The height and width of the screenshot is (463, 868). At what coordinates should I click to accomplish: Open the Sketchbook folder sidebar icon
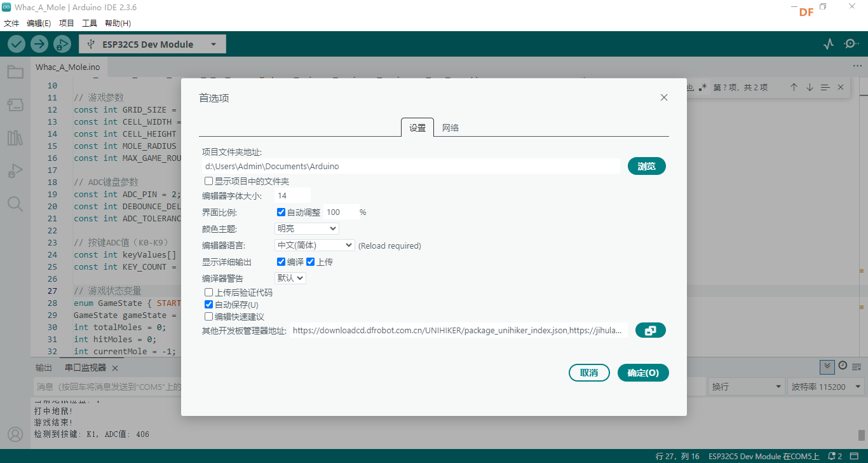click(15, 72)
